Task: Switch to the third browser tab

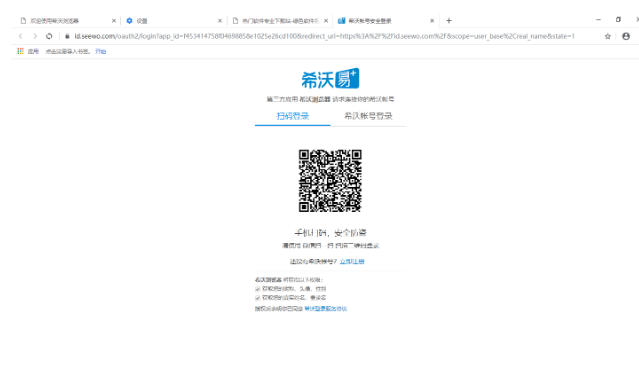Action: 279,20
